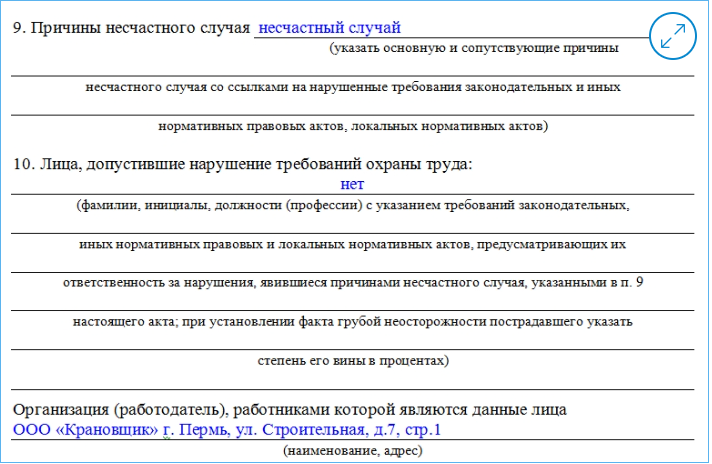Screen dimensions: 712x464
Task: Click the line 'настоящего акта; при установлении факта'
Action: [353, 322]
